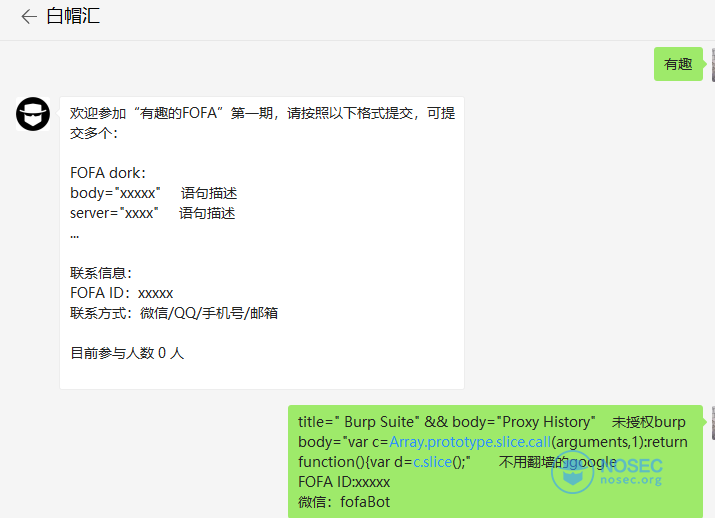Click the line 微信: fofaBot
The width and height of the screenshot is (715, 518).
[x=344, y=502]
